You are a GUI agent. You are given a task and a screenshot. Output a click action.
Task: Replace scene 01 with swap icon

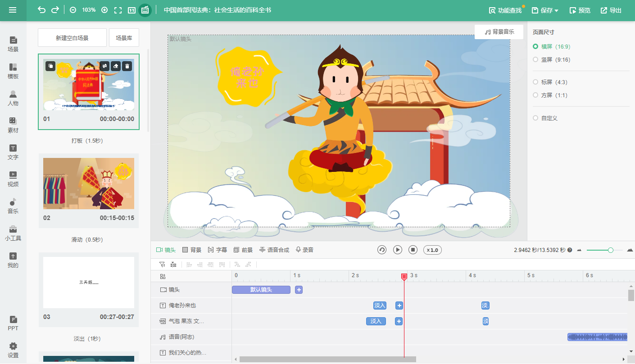pos(104,66)
